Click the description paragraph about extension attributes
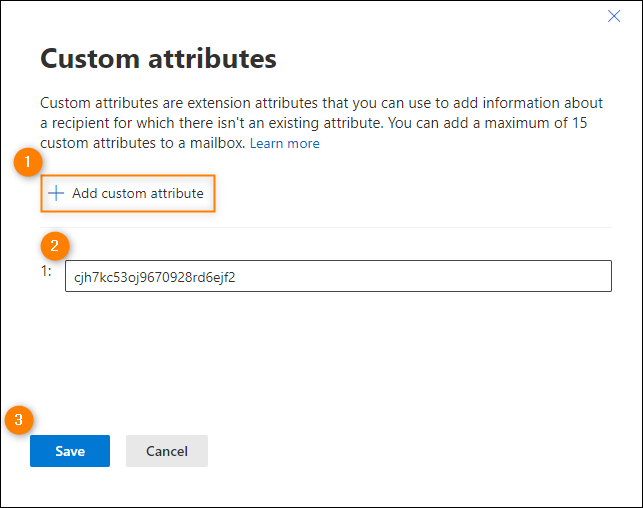 coord(322,123)
